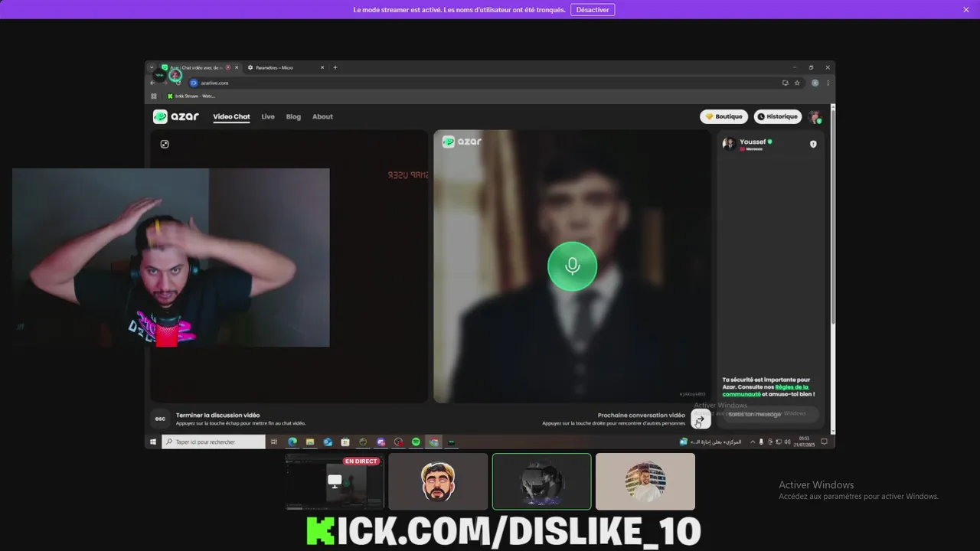Select the round photo avatar participant
The height and width of the screenshot is (551, 980).
point(645,481)
